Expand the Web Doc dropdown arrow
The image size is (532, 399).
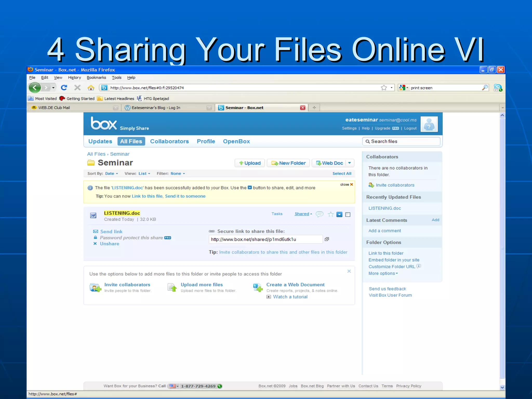[350, 163]
